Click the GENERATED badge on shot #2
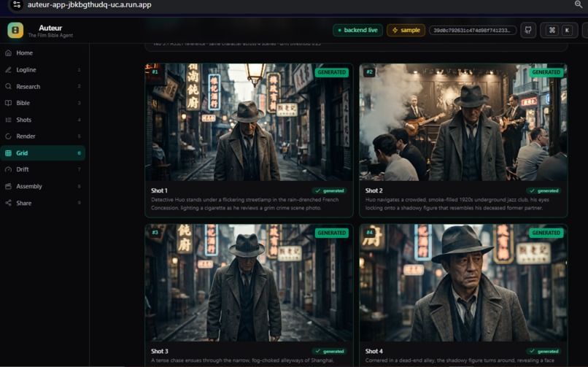The height and width of the screenshot is (367, 588). coord(546,72)
